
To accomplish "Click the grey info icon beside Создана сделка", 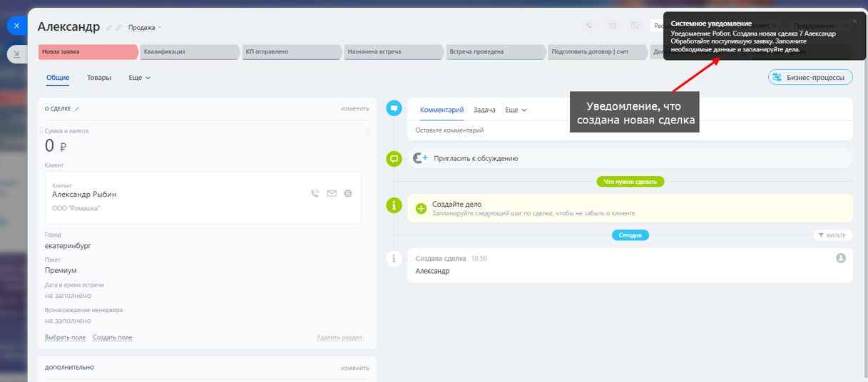I will click(x=394, y=259).
